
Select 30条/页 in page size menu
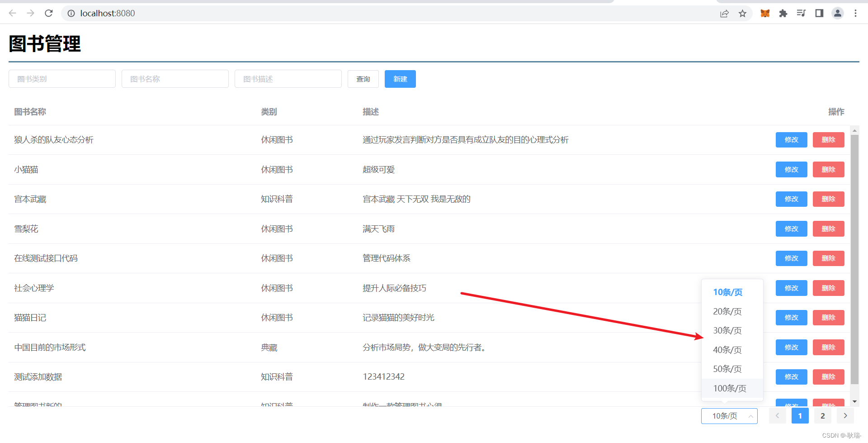[x=732, y=331]
